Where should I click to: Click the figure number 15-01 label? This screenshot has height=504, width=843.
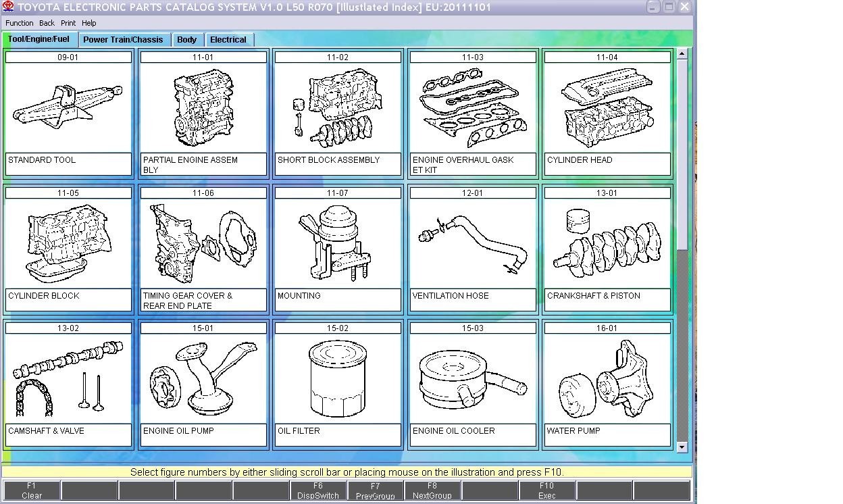coord(203,328)
